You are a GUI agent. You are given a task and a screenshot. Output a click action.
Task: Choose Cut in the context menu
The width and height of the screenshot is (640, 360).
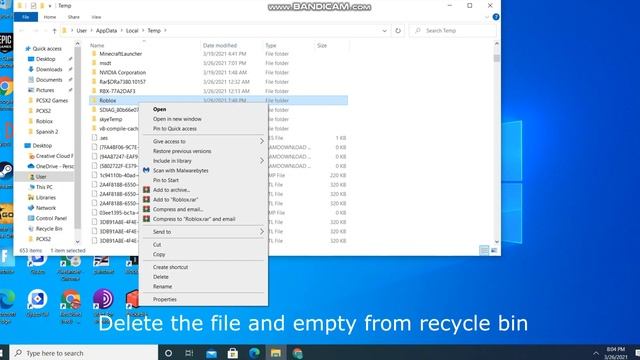(157, 244)
